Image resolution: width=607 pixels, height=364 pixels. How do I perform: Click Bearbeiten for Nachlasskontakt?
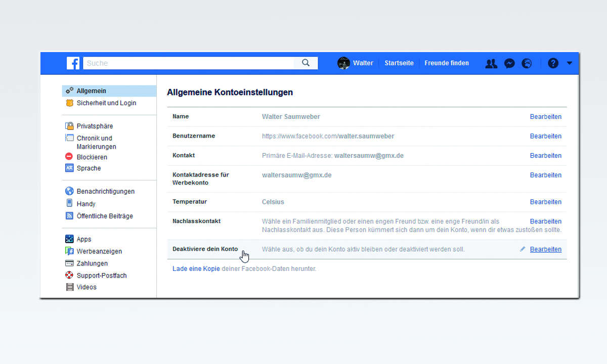click(546, 221)
